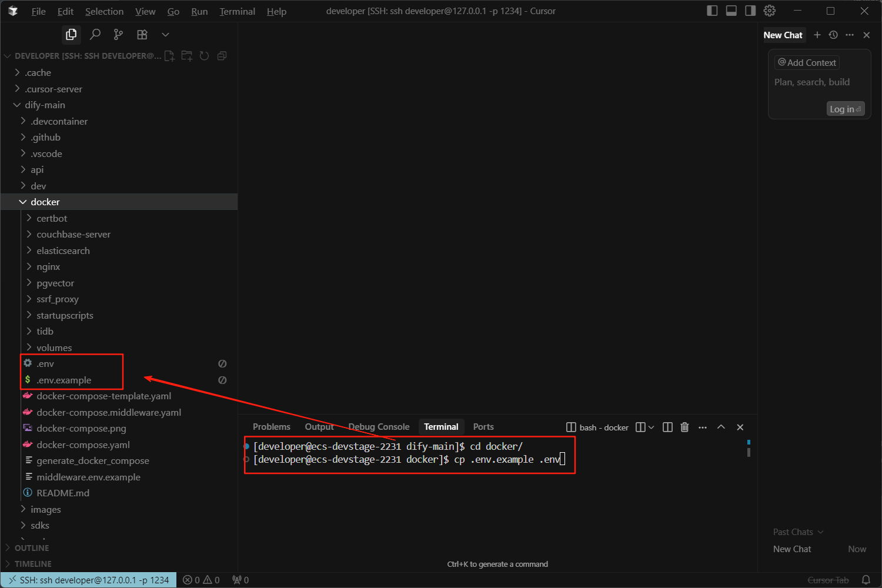882x588 pixels.
Task: Open the Source Control view icon
Action: tap(119, 35)
